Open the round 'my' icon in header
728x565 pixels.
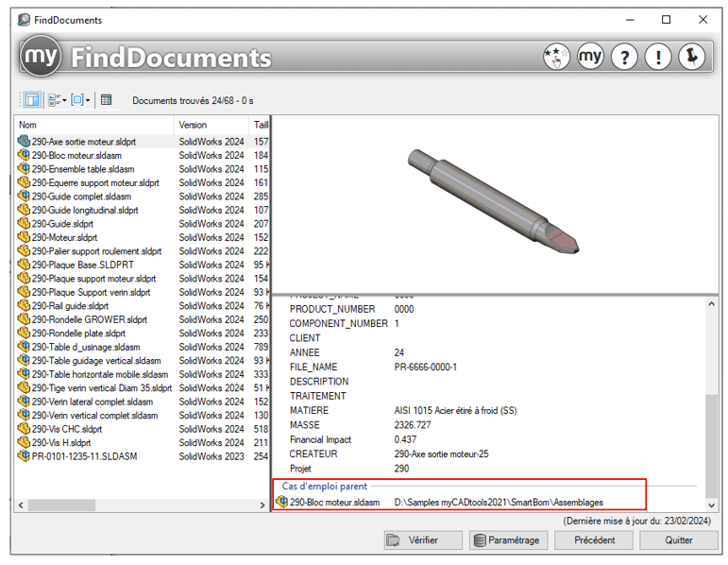[x=590, y=57]
